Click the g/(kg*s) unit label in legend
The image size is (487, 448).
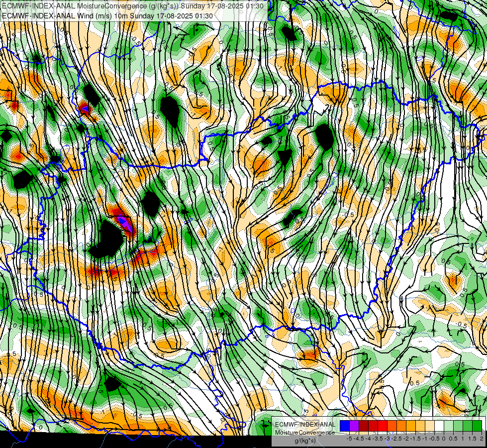(305, 441)
